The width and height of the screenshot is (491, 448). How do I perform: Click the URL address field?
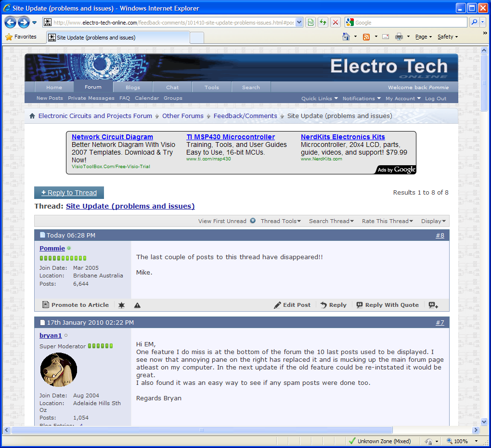tap(173, 23)
